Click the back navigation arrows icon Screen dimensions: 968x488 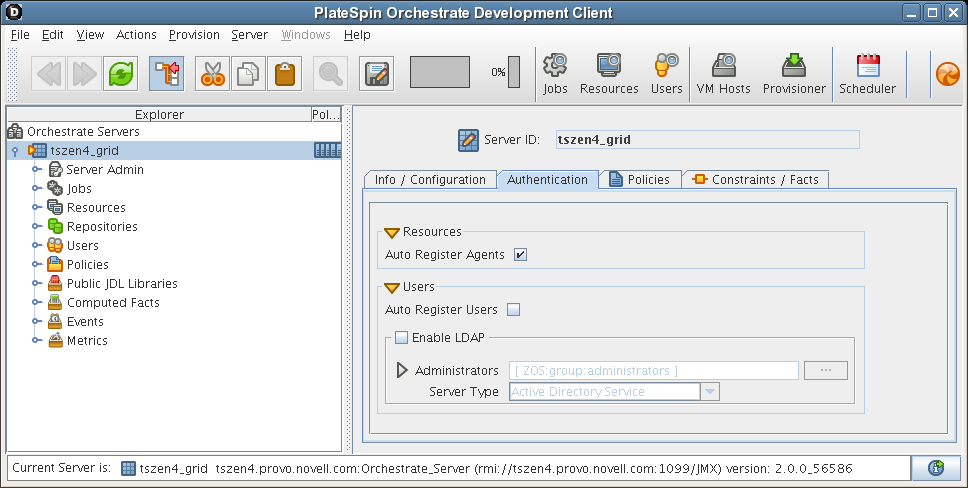pyautogui.click(x=49, y=74)
